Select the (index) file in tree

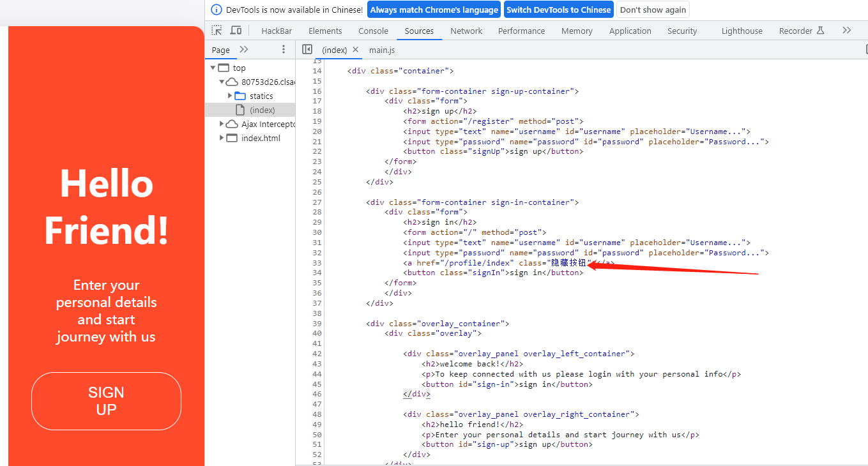[262, 110]
